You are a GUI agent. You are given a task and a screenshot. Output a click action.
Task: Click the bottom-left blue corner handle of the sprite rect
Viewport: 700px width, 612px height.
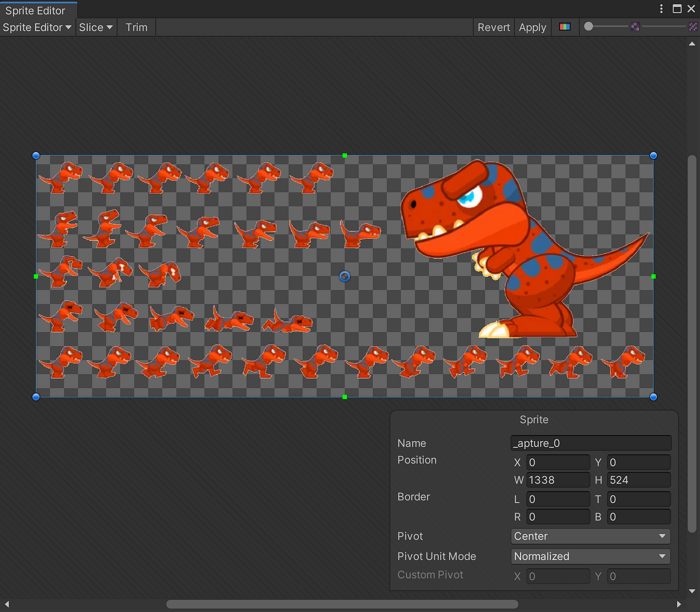[36, 397]
